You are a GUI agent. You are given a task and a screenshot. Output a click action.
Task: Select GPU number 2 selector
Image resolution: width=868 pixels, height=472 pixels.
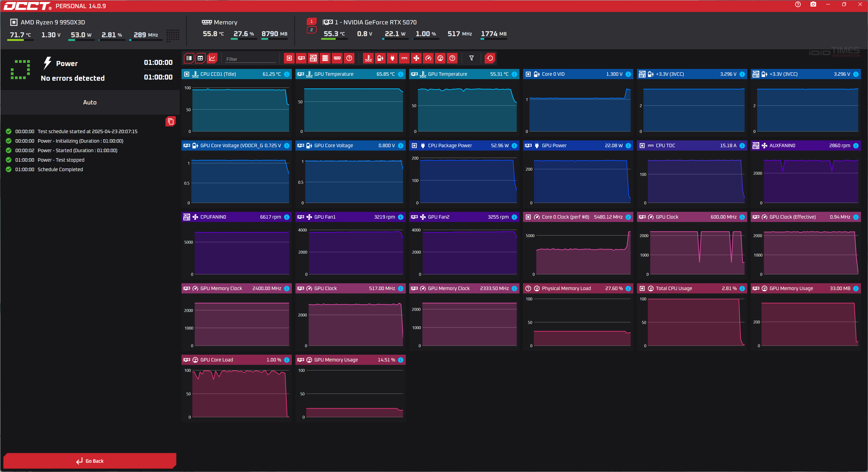point(311,30)
